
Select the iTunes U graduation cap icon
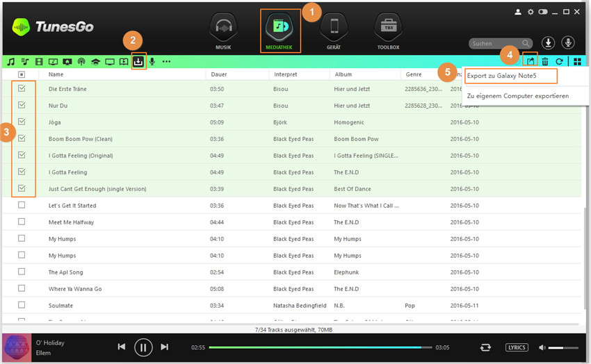pyautogui.click(x=95, y=62)
